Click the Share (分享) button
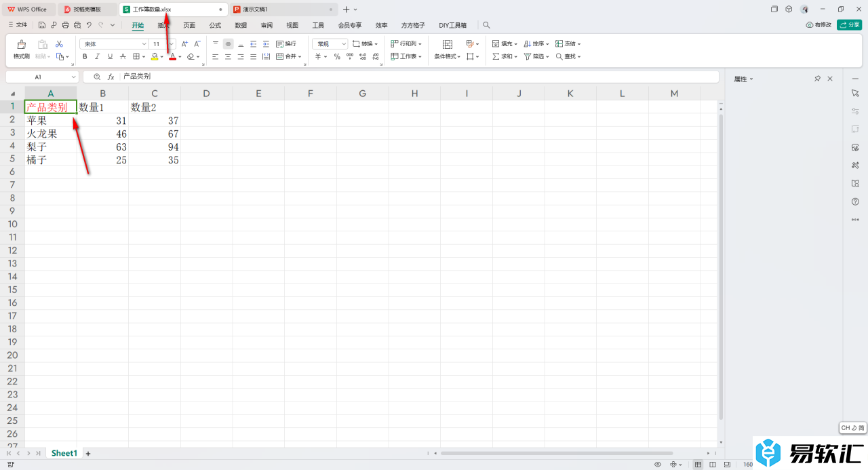This screenshot has width=868, height=470. tap(849, 24)
